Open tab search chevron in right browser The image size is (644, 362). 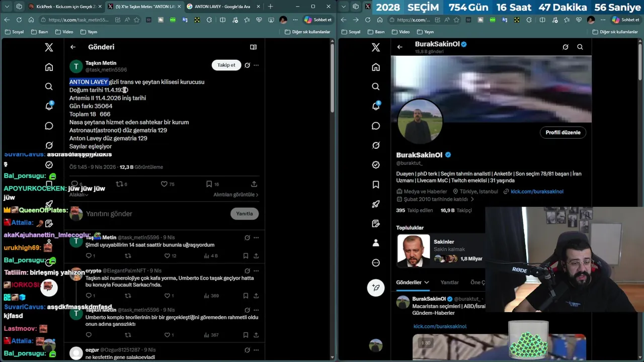coord(343,7)
